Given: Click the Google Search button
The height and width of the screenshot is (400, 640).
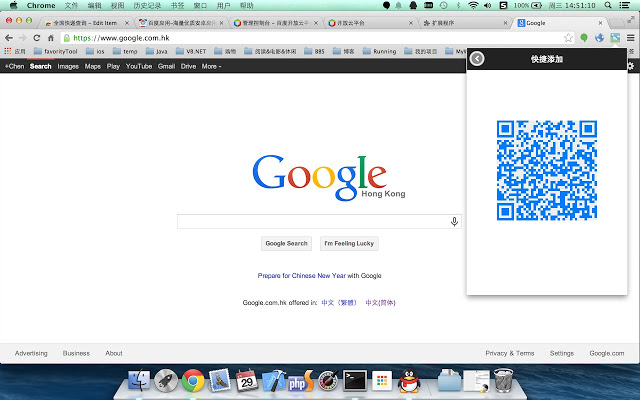Looking at the screenshot, I should click(x=287, y=243).
